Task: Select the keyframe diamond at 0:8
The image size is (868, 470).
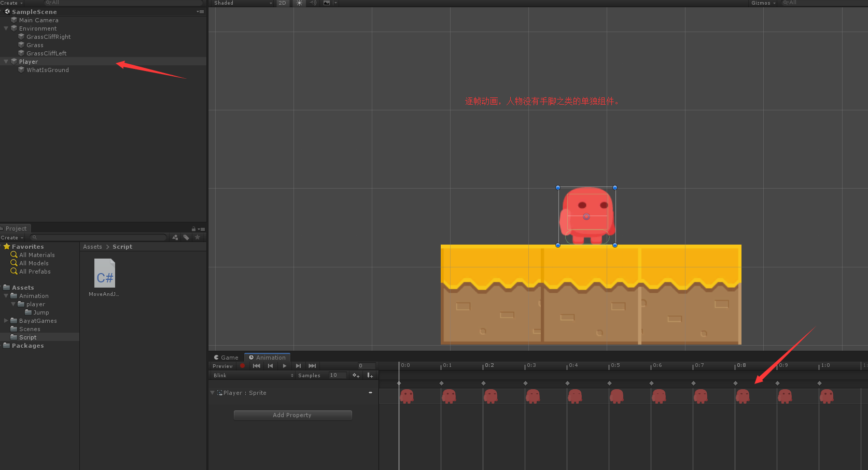Action: click(x=735, y=383)
